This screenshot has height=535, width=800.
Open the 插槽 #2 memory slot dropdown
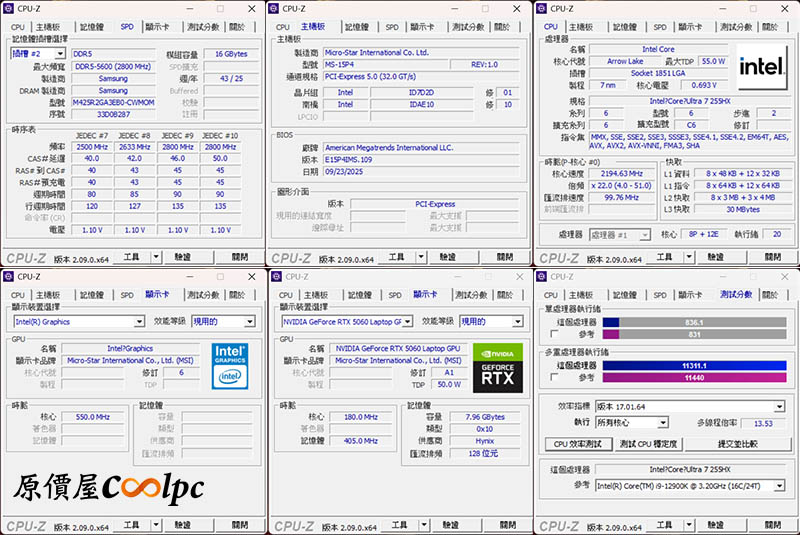[38, 53]
